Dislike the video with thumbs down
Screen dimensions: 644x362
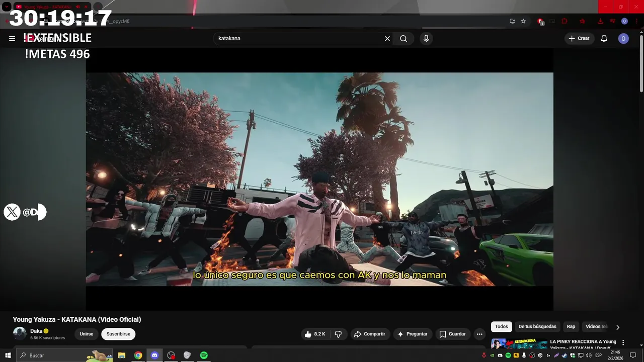(x=339, y=334)
